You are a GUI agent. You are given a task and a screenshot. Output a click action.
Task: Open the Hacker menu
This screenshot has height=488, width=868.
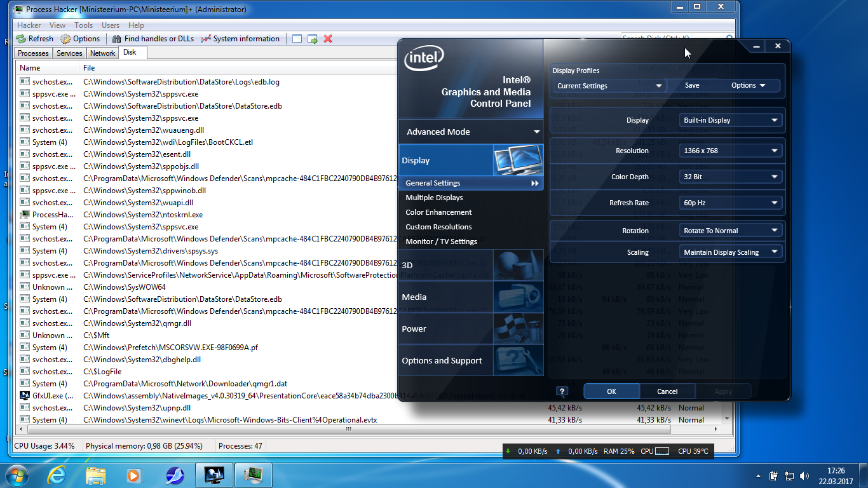pyautogui.click(x=29, y=25)
